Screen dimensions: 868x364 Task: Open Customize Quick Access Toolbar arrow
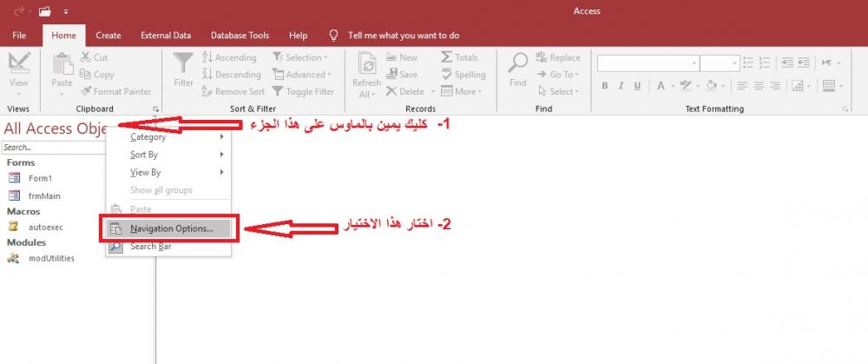66,11
